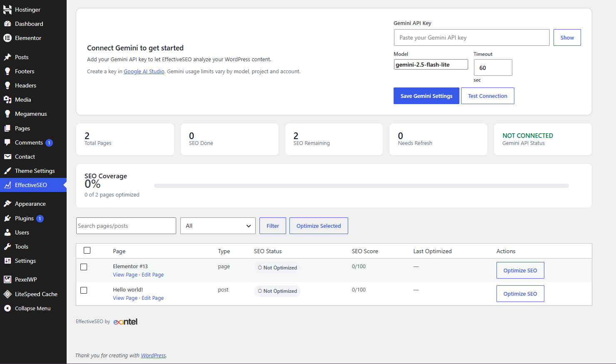Click the LiteSpeed Cache diamond icon
This screenshot has width=616, height=364.
(7, 294)
